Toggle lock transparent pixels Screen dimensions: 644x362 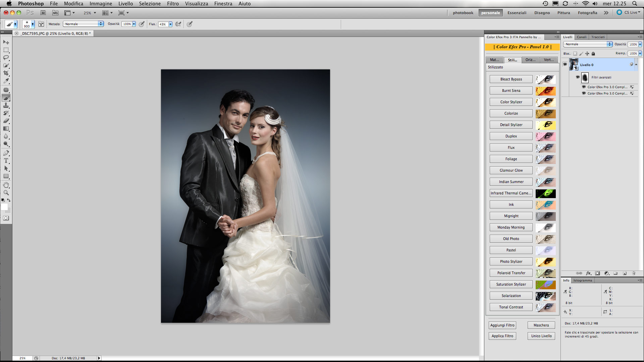tap(575, 54)
